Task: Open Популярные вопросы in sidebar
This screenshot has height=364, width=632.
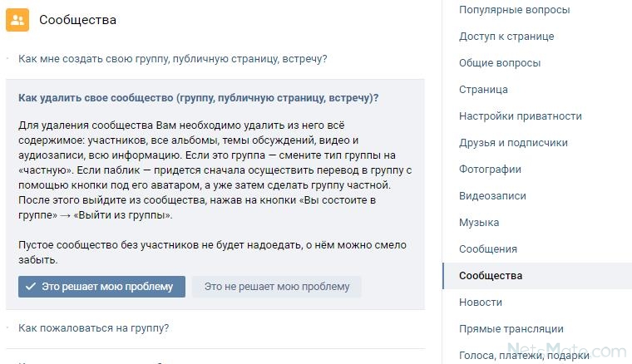Action: [514, 10]
